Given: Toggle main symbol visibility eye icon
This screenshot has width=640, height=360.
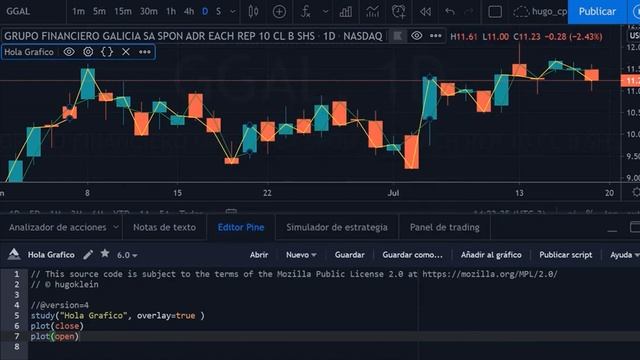Looking at the screenshot, I should coord(417,36).
